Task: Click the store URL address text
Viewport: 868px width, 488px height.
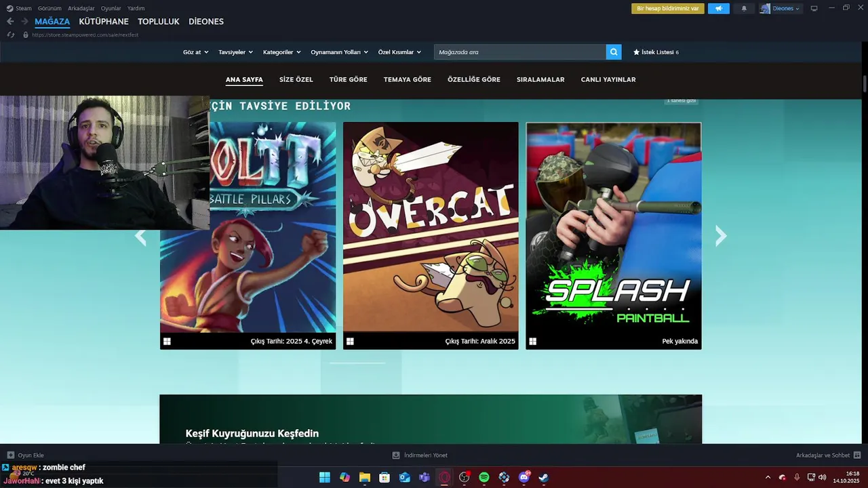Action: [85, 35]
